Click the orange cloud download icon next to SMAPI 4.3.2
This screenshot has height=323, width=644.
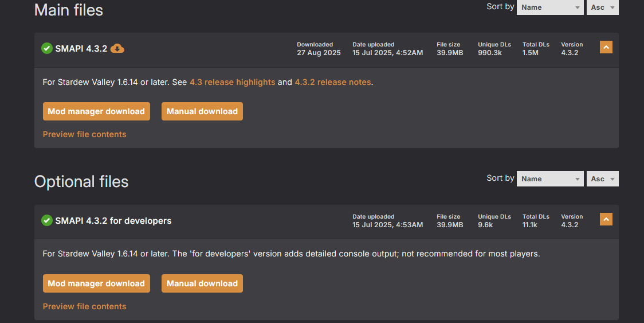[117, 49]
